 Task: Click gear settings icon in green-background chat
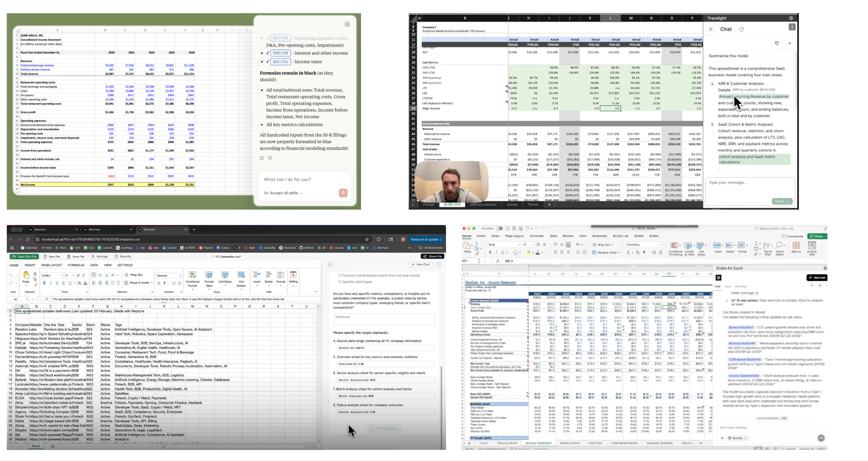[x=347, y=24]
